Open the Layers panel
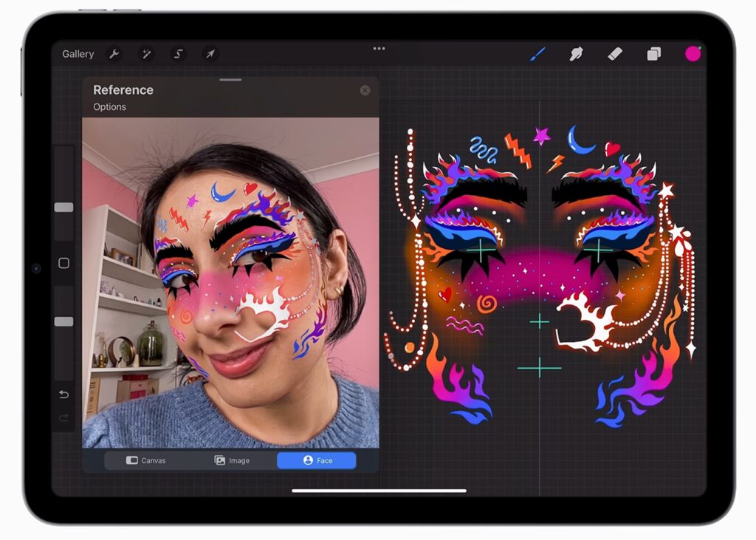The height and width of the screenshot is (540, 756). click(x=653, y=54)
